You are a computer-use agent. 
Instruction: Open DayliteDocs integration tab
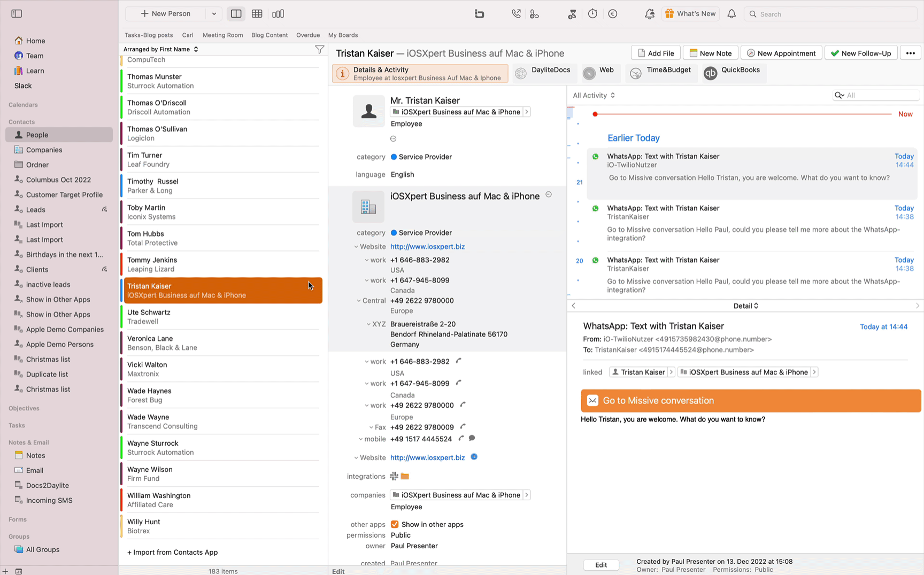(x=544, y=73)
